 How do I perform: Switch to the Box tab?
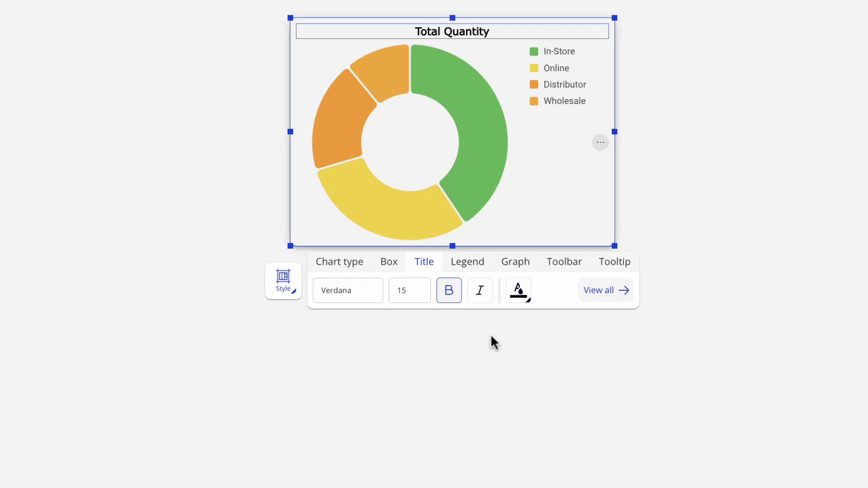pyautogui.click(x=389, y=262)
